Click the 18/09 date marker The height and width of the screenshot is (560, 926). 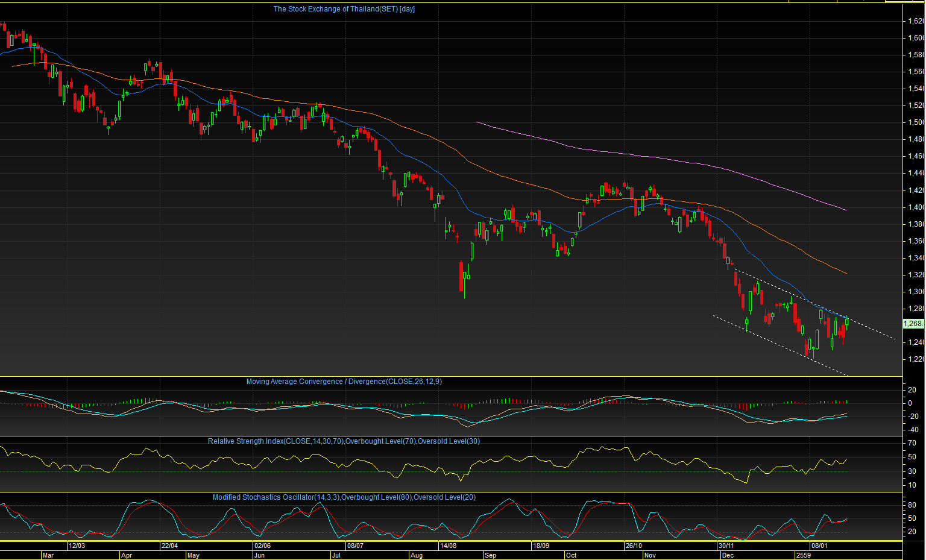tap(541, 546)
